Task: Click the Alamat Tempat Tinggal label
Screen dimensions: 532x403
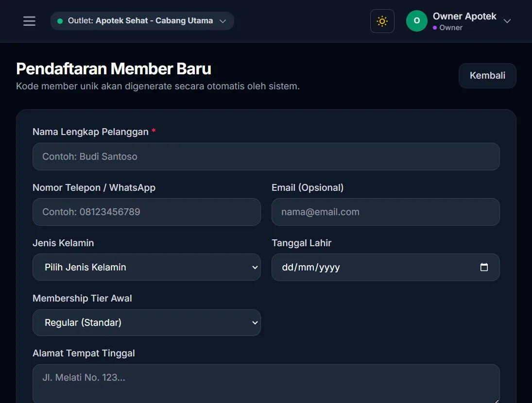Action: (84, 353)
